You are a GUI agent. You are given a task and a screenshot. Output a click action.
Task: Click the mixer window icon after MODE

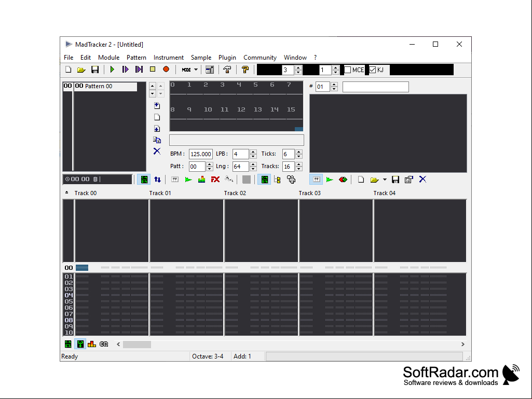(x=210, y=70)
